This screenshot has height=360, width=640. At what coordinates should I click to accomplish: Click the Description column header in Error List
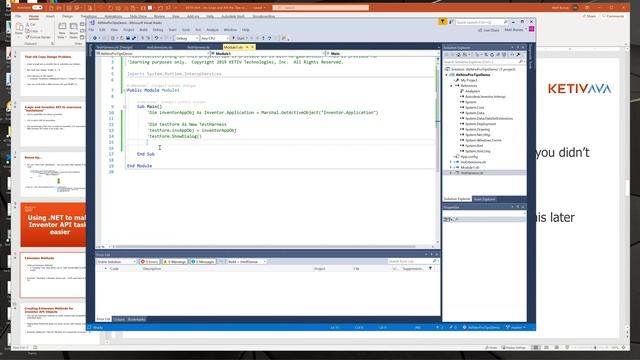point(152,269)
